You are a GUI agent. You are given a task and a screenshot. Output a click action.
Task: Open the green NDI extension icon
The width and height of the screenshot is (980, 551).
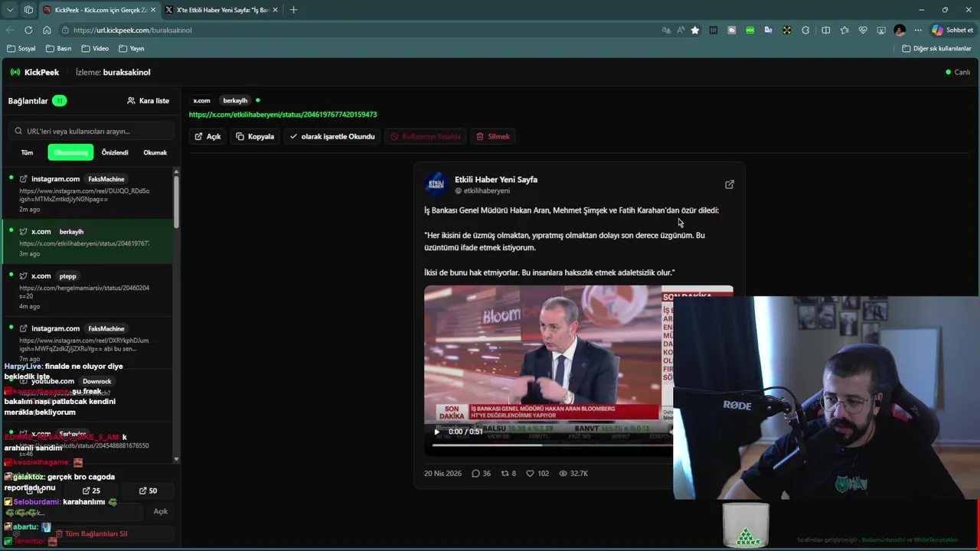(750, 30)
